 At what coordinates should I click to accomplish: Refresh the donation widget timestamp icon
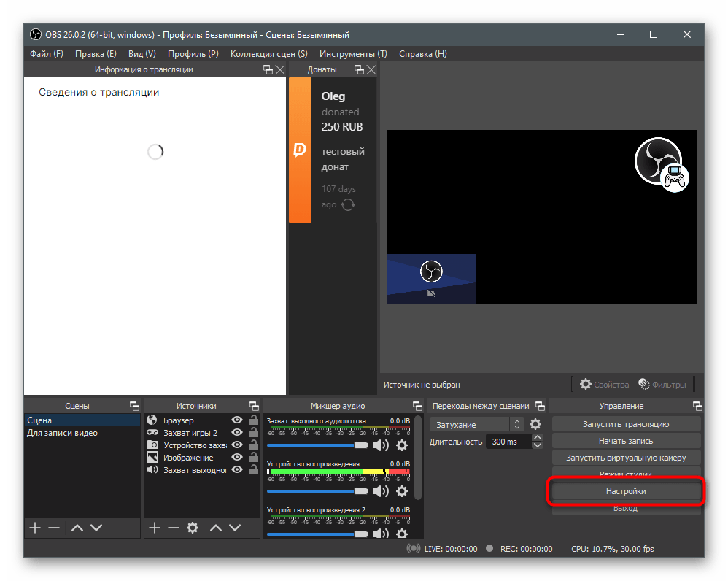(x=348, y=204)
